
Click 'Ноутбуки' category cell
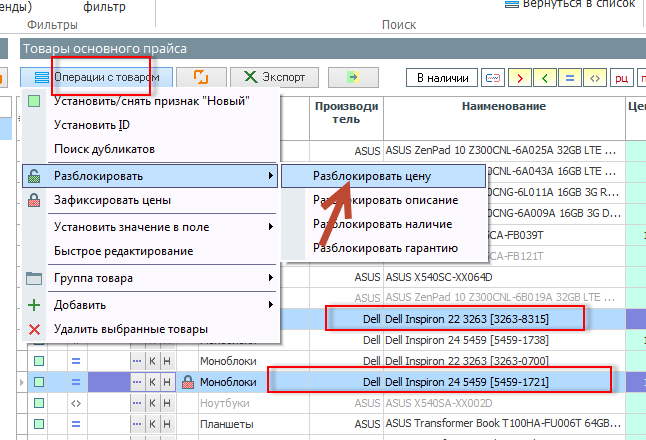[253, 403]
